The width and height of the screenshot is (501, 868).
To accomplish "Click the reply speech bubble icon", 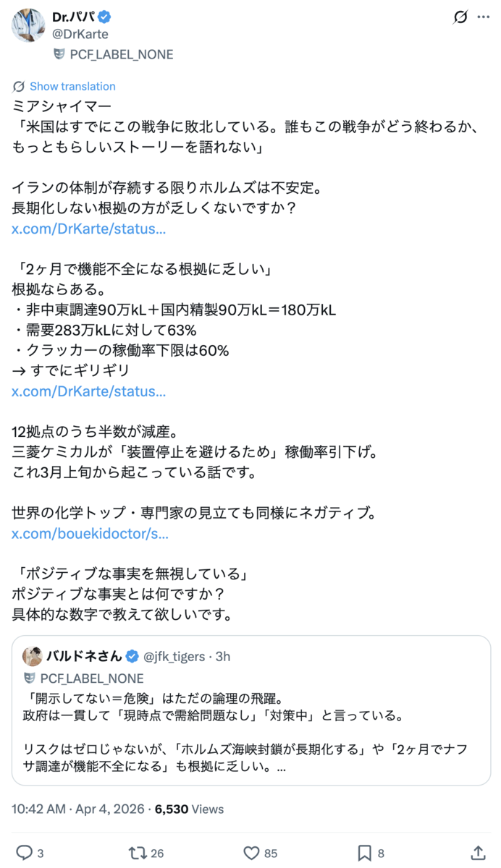I will 24,853.
